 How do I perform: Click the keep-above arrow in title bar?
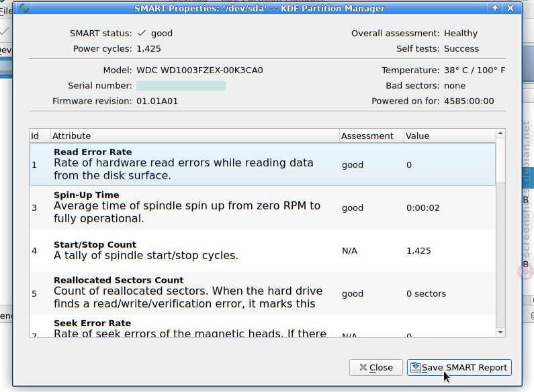[495, 8]
